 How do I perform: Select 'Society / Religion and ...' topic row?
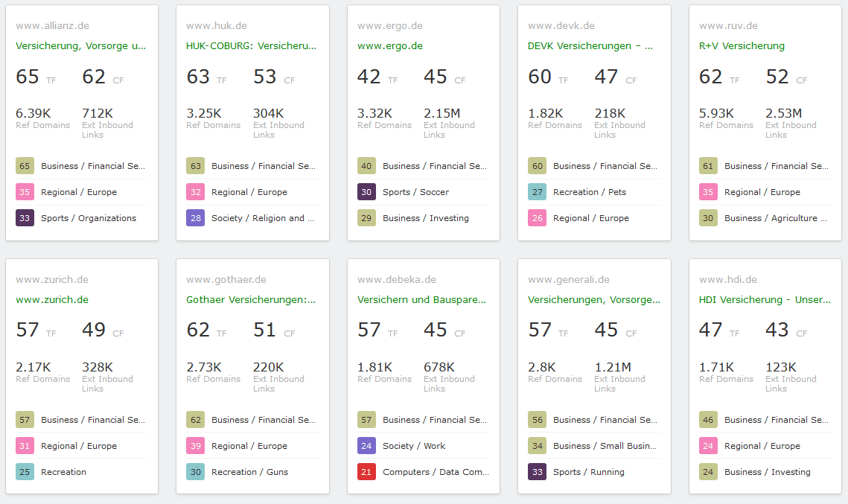tap(263, 218)
